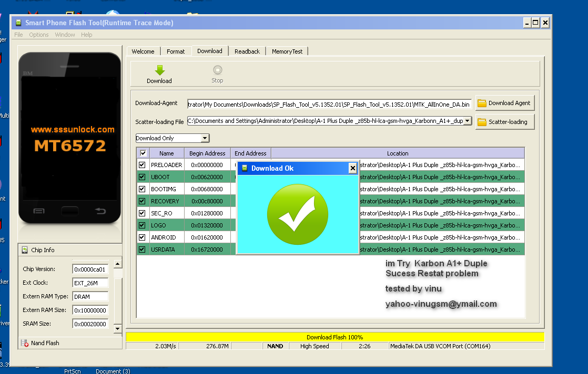Image resolution: width=588 pixels, height=374 pixels.
Task: Open the Options menu
Action: point(38,35)
